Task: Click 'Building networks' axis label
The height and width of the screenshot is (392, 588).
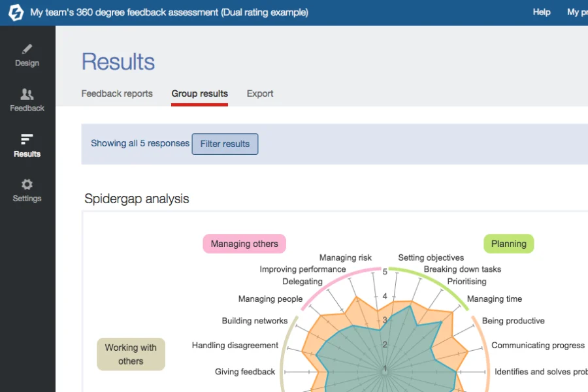Action: pyautogui.click(x=255, y=321)
